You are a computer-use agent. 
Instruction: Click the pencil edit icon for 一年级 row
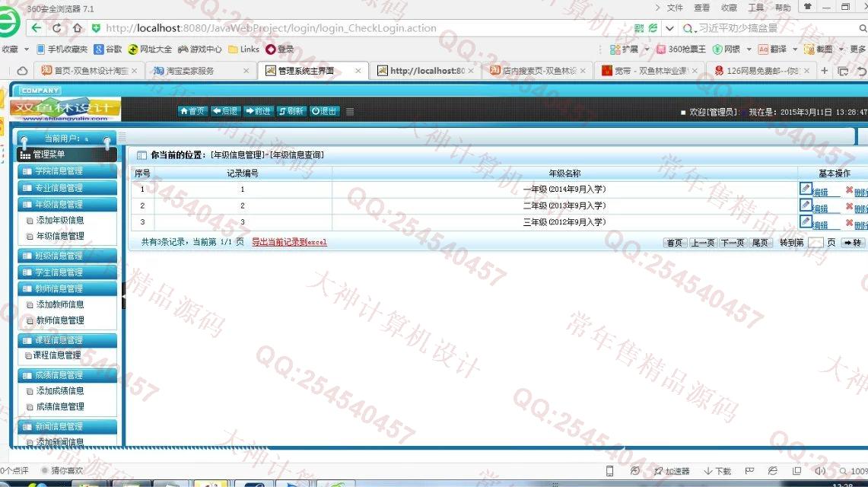pos(806,189)
